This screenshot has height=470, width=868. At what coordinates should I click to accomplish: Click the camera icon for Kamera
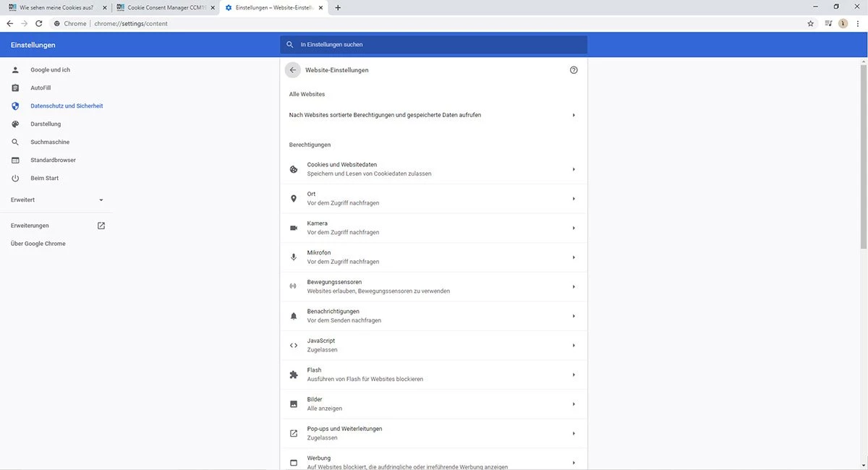click(294, 228)
